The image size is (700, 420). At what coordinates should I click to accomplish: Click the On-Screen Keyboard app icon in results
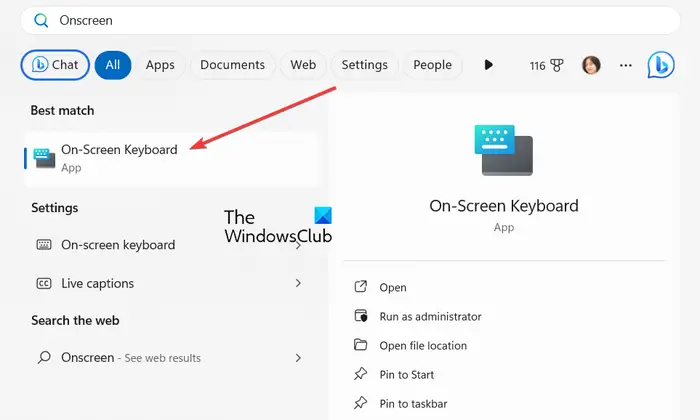44,158
